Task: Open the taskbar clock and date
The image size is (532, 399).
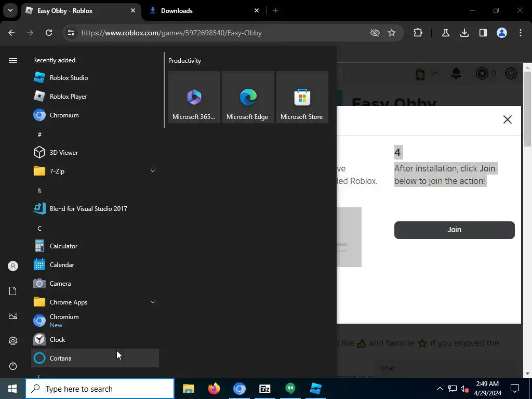Action: click(x=487, y=389)
